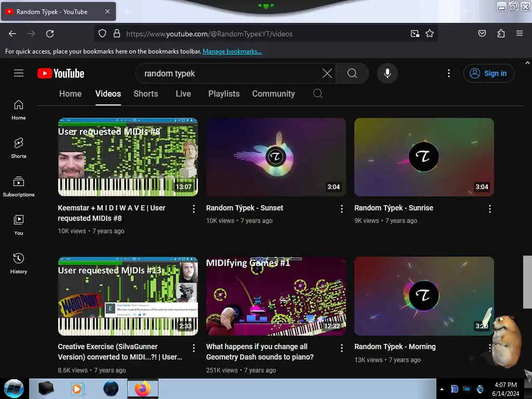
Task: Open options menu for Keemstar MIDIWAVE video
Action: (x=194, y=209)
